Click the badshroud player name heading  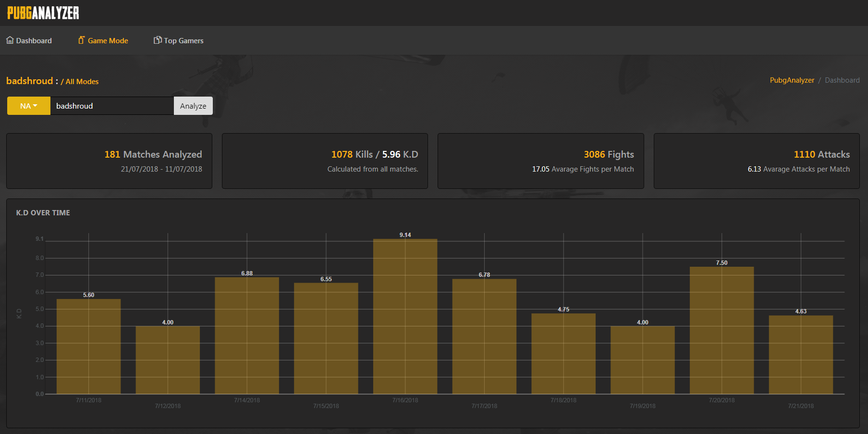point(30,81)
